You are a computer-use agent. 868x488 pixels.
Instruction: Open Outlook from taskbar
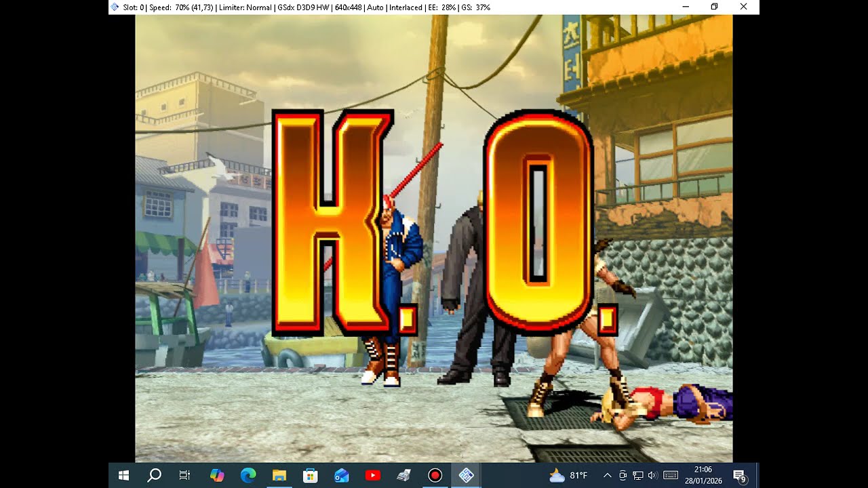tap(342, 475)
